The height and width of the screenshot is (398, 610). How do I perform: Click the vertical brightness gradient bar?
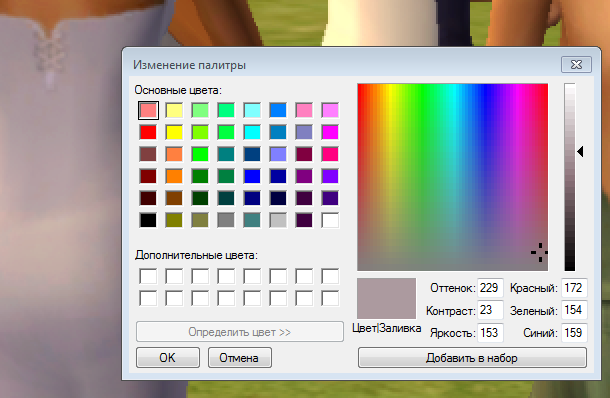[570, 177]
